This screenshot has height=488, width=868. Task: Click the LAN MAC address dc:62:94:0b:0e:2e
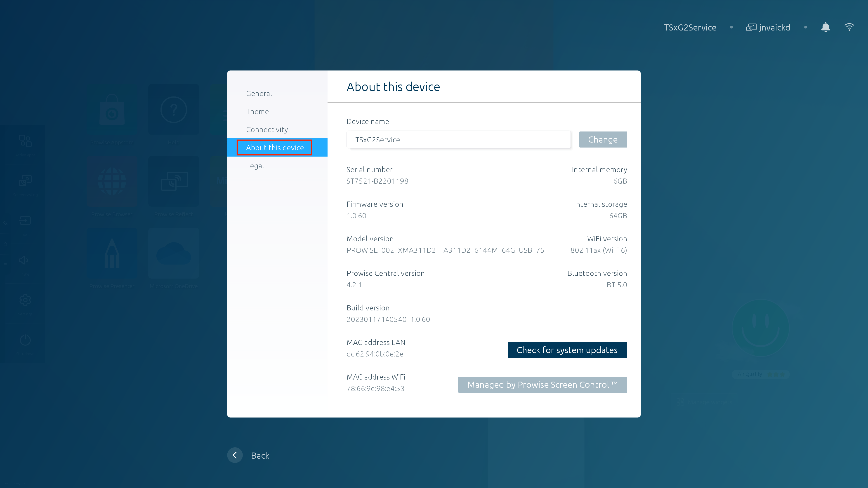click(375, 354)
